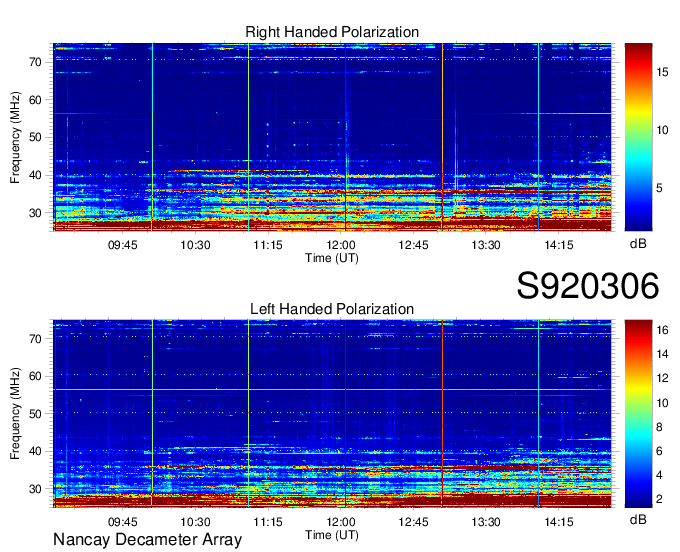Click the 13:30 time tick of Left Handed plot
680x552 pixels.
pos(486,522)
